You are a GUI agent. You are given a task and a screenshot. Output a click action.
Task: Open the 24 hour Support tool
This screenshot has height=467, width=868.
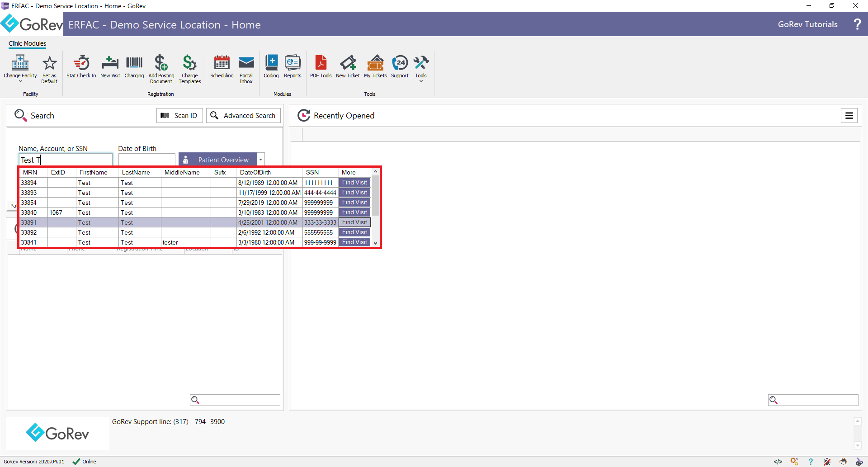pyautogui.click(x=400, y=66)
